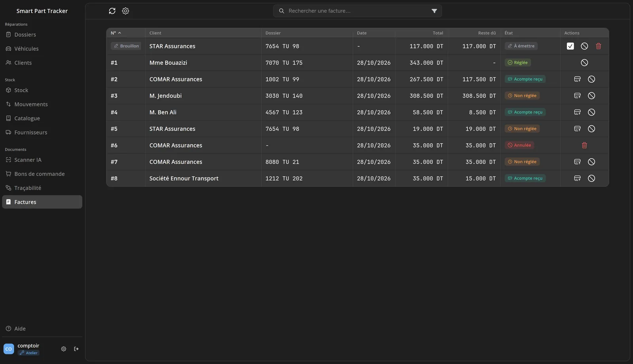633x364 pixels.
Task: Open Scanner IA tool
Action: click(x=42, y=160)
